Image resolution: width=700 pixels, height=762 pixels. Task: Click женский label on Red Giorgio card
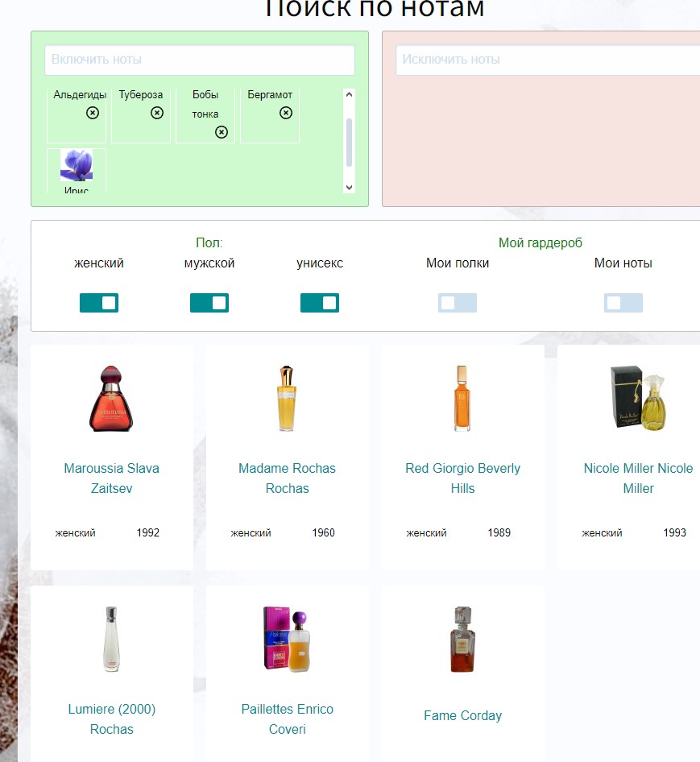coord(426,533)
